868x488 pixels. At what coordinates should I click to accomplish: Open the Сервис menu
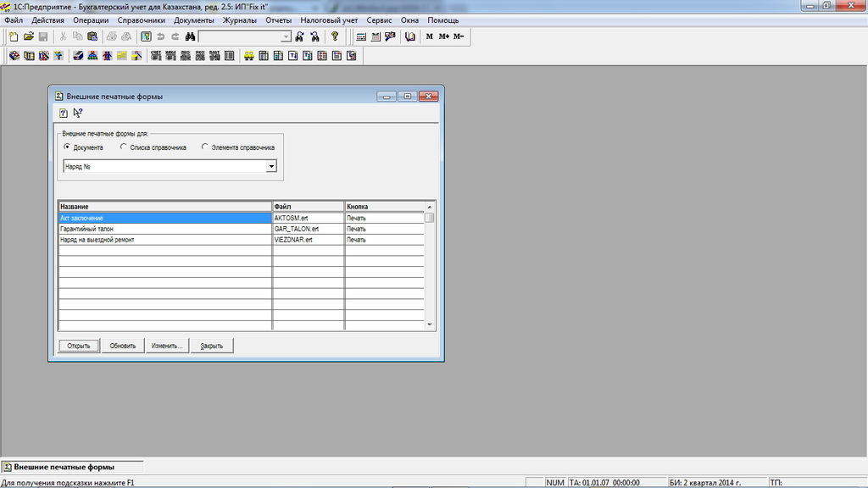click(379, 20)
